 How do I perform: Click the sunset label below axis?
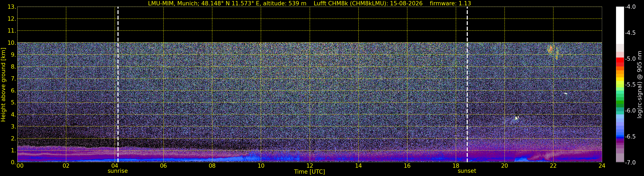pos(467,171)
